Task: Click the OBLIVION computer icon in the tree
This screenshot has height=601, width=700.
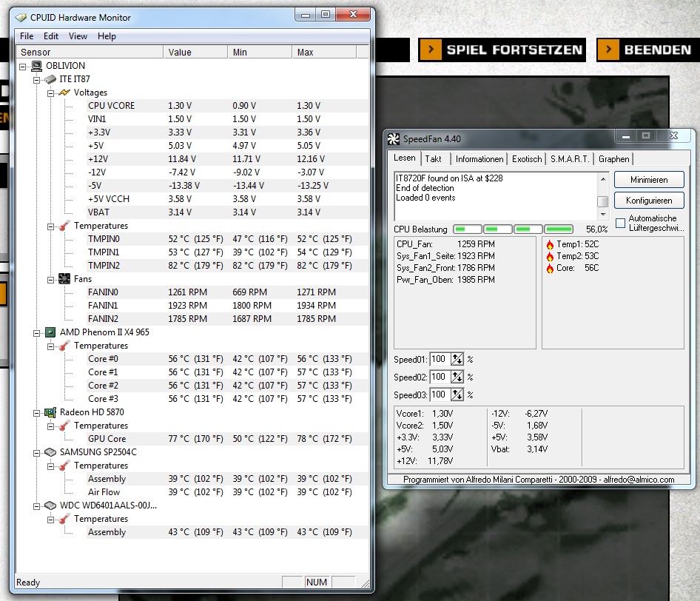Action: (36, 66)
